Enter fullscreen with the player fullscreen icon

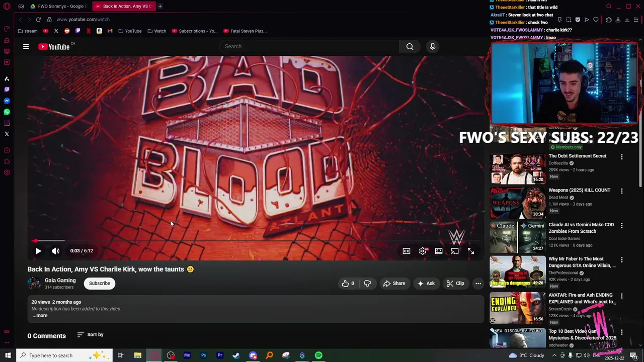471,251
